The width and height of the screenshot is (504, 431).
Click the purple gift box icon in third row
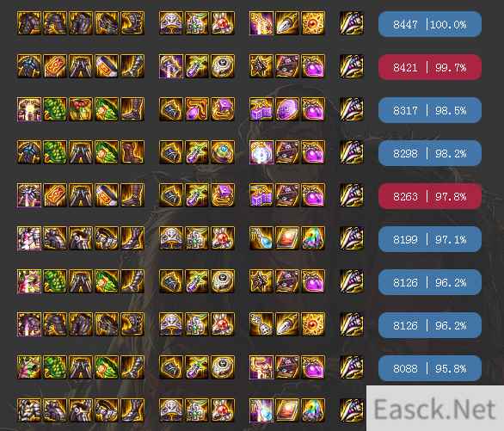click(261, 109)
